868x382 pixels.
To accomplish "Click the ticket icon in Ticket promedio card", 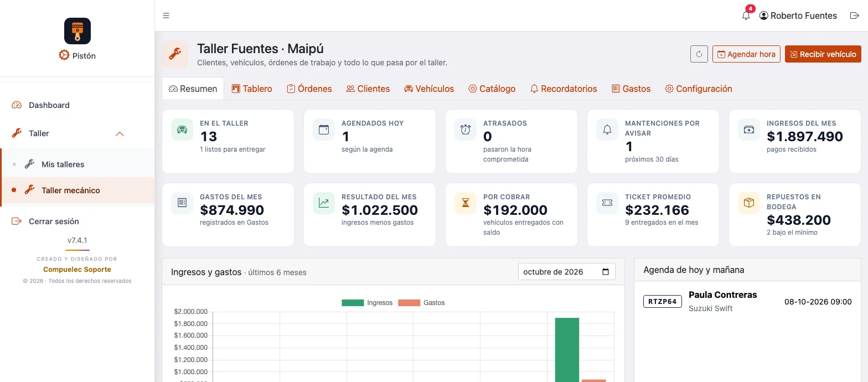I will point(607,203).
